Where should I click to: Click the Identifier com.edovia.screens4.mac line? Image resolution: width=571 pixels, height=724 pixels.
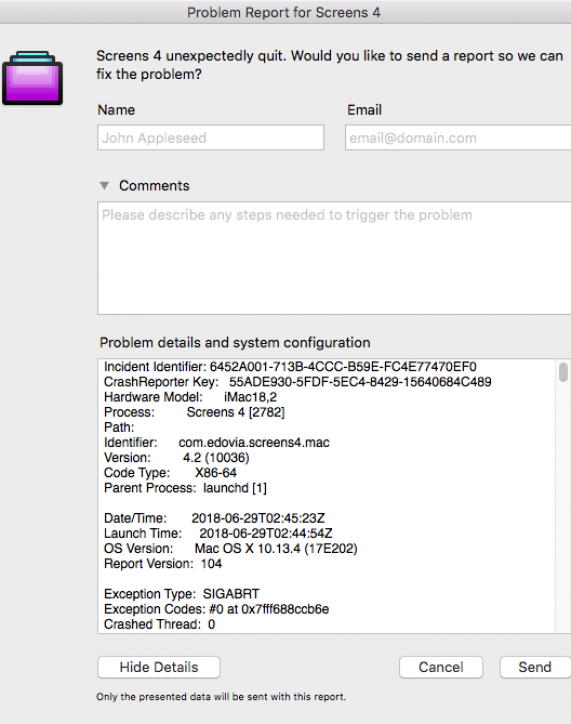pos(216,442)
